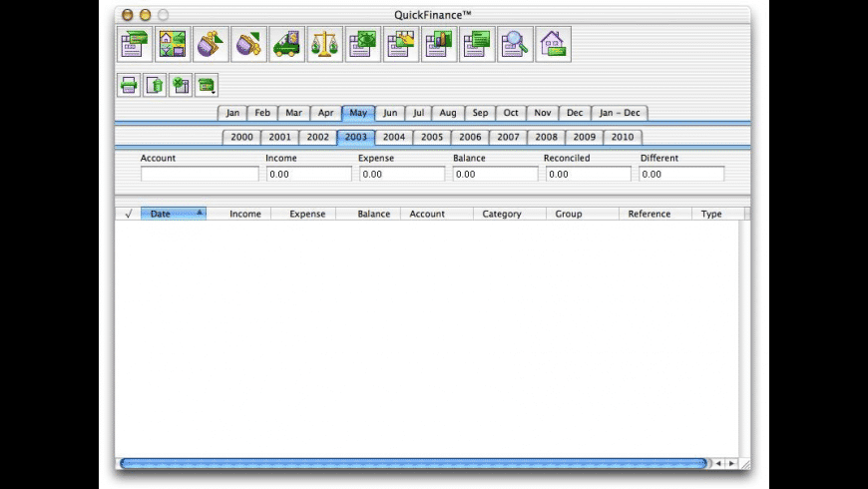The width and height of the screenshot is (868, 489).
Task: Switch to the Jun month tab
Action: [390, 113]
